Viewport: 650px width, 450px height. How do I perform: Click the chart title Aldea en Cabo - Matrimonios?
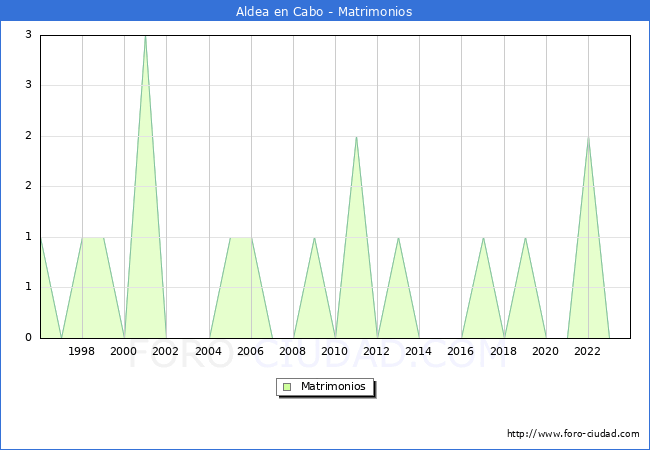click(325, 12)
